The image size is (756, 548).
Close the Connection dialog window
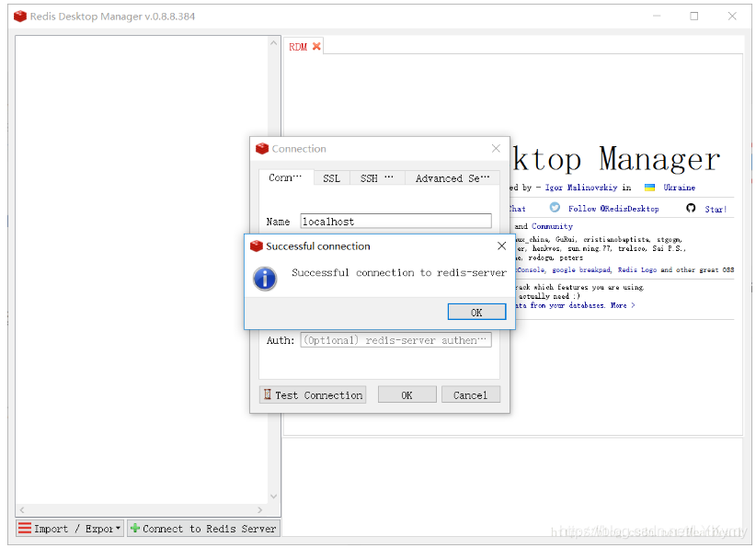click(x=496, y=148)
